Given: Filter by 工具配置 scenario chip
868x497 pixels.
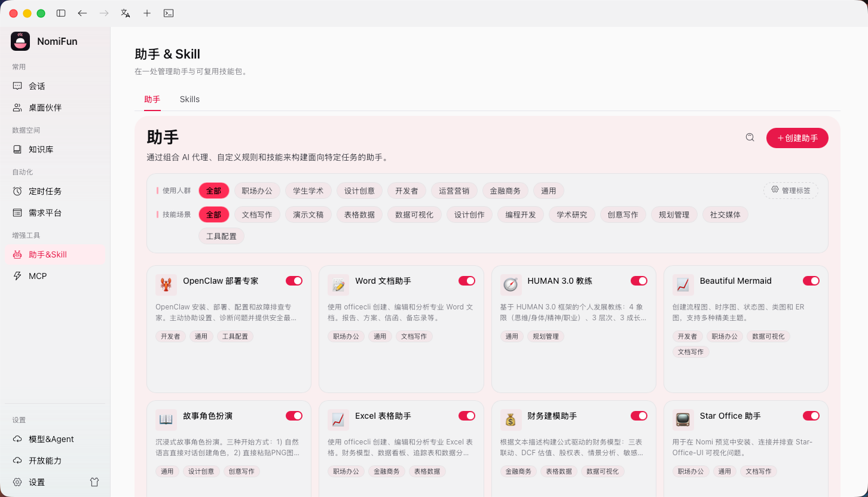Looking at the screenshot, I should pyautogui.click(x=221, y=236).
